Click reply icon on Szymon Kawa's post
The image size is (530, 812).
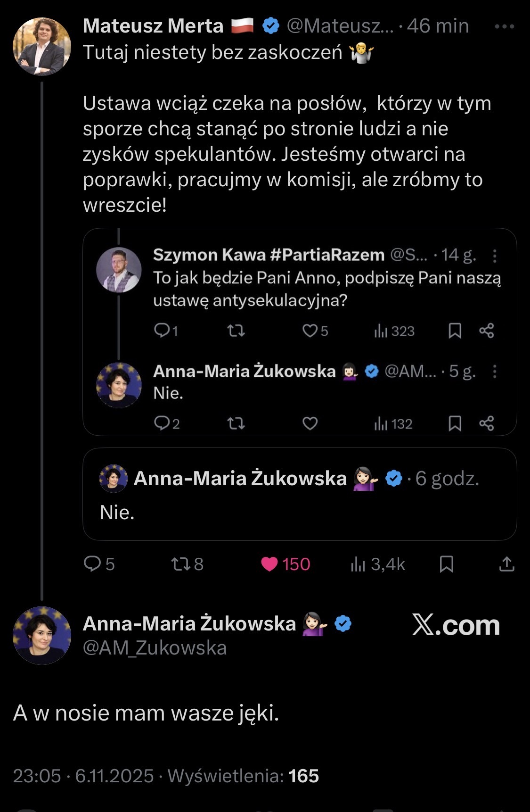(x=162, y=331)
